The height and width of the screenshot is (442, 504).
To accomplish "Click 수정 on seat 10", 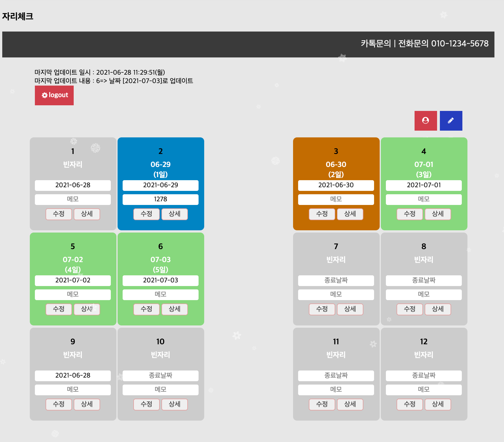I will point(147,404).
